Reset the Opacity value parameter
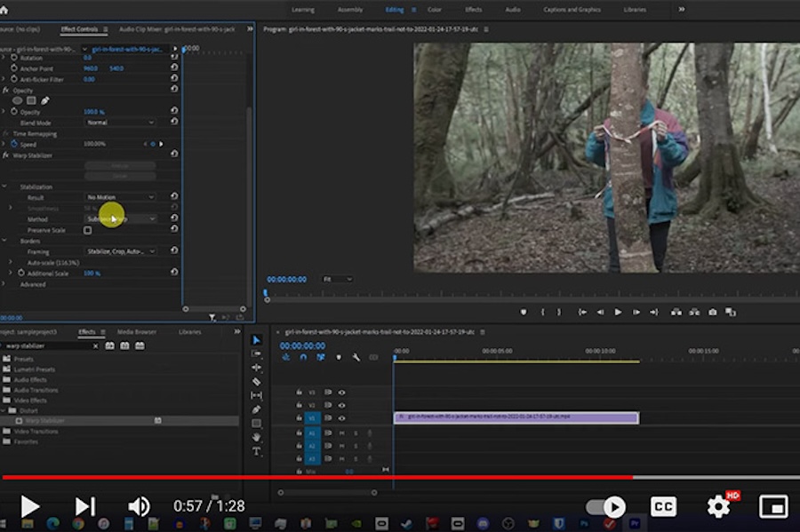 [x=174, y=110]
